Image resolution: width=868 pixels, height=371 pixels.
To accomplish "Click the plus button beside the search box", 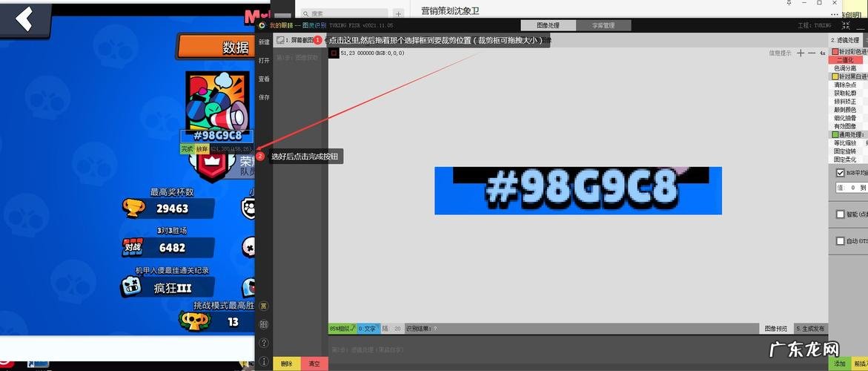I will coord(399,13).
